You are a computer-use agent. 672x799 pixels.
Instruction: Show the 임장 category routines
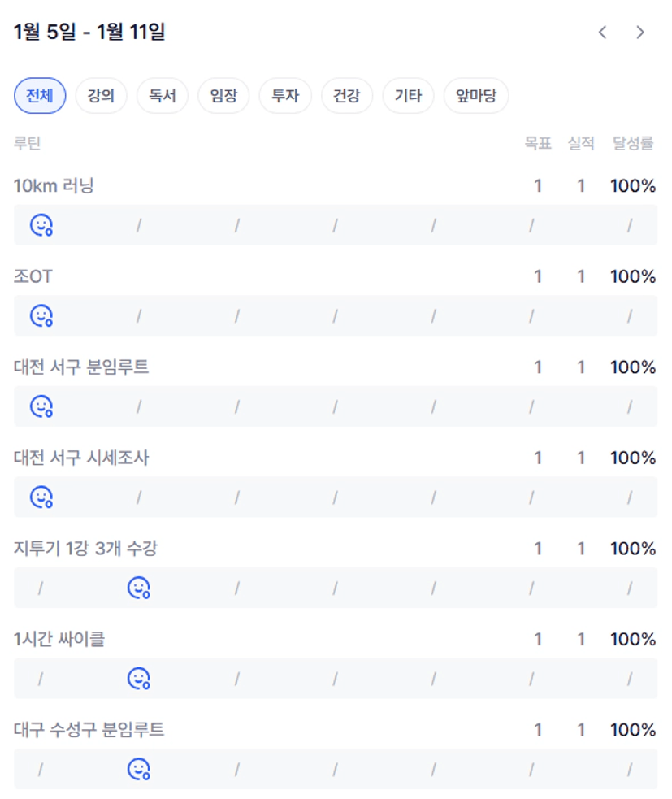click(223, 96)
